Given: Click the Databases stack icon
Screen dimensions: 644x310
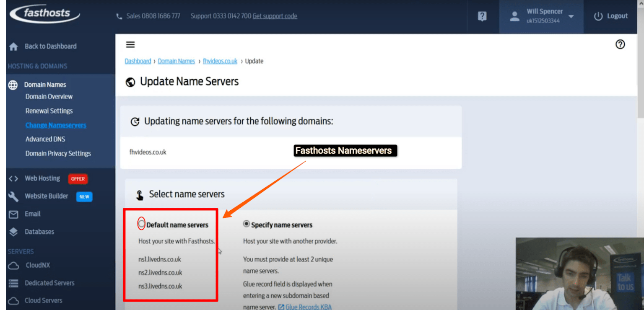Looking at the screenshot, I should coord(13,231).
